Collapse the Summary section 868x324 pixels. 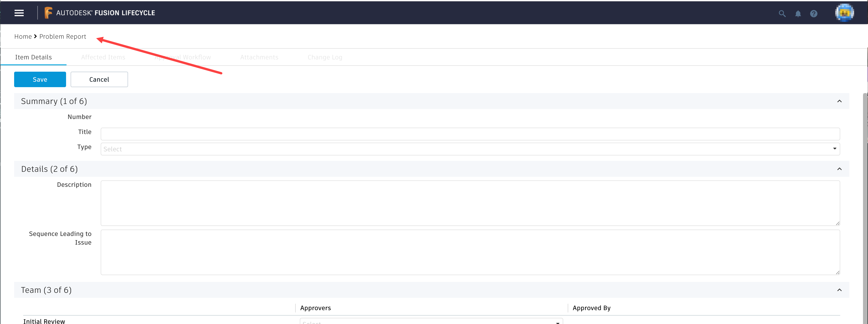click(840, 101)
